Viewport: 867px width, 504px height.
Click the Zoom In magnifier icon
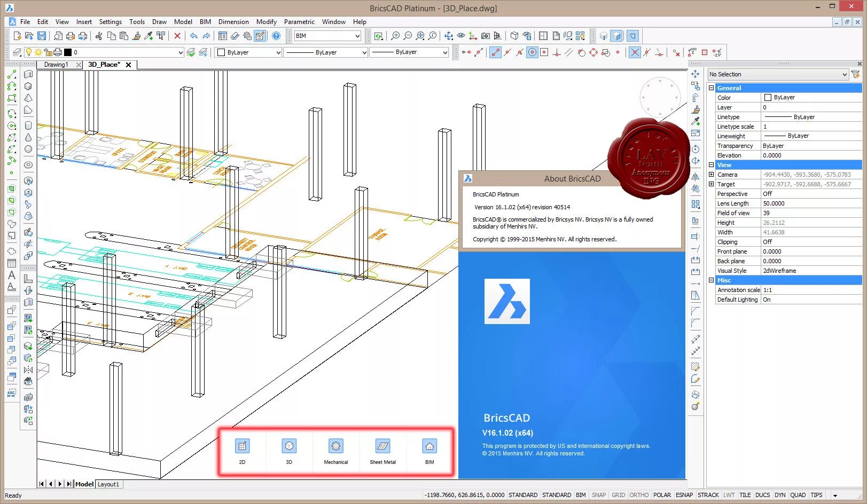(395, 36)
